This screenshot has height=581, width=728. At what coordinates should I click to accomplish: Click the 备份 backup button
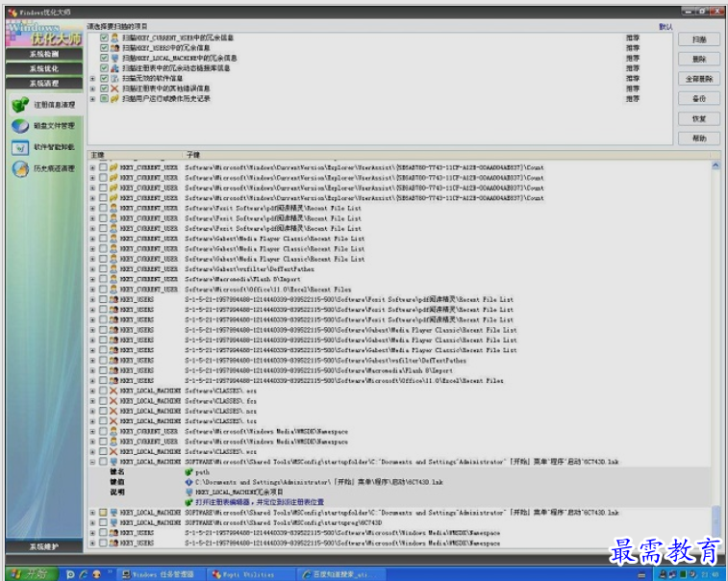[699, 98]
